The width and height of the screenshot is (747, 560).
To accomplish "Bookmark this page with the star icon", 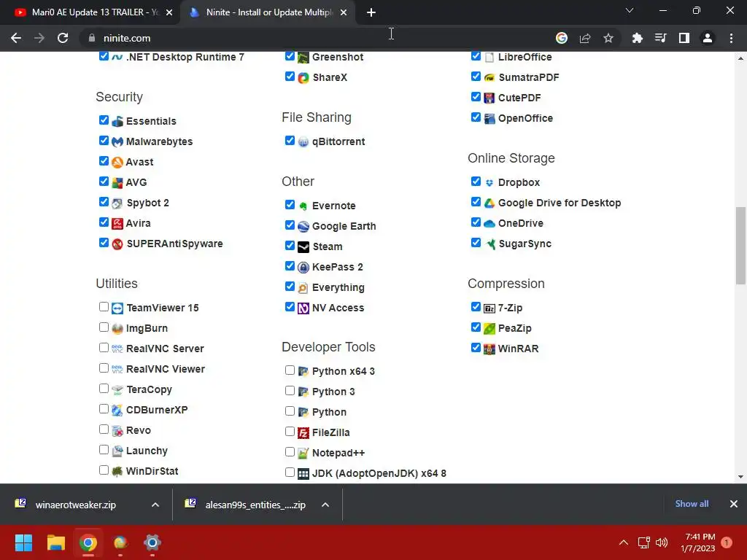I will pyautogui.click(x=608, y=38).
